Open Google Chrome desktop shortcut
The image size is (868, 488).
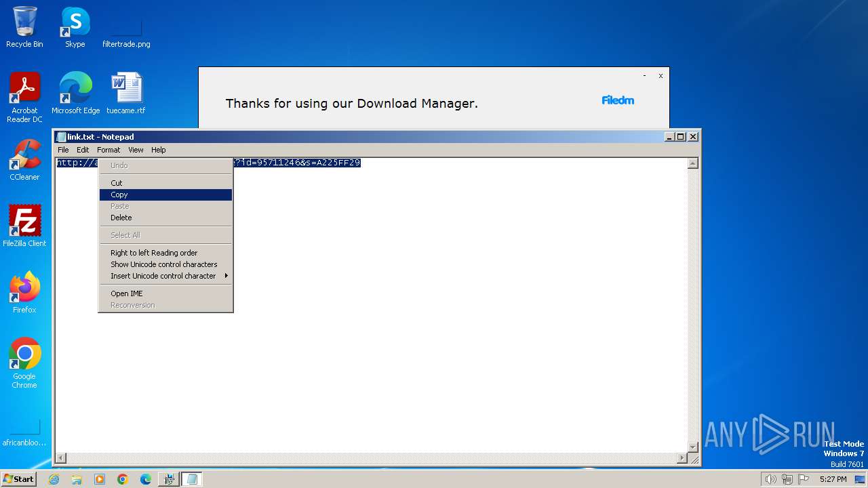click(x=24, y=363)
